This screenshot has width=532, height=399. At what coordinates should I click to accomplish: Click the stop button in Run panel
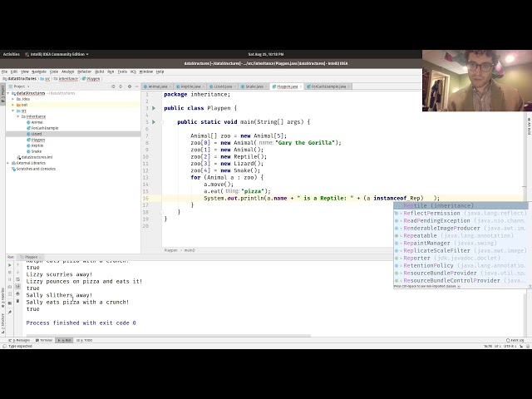tap(9, 273)
